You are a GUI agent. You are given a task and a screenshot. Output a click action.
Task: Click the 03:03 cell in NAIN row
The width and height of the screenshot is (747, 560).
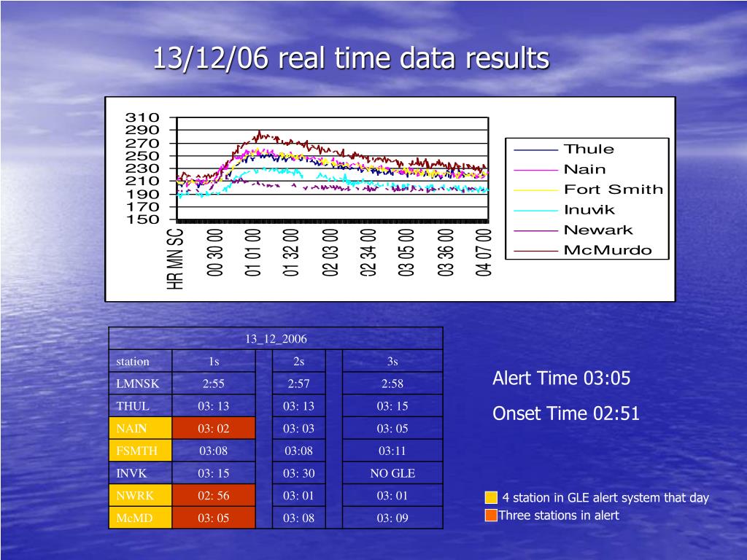[298, 428]
